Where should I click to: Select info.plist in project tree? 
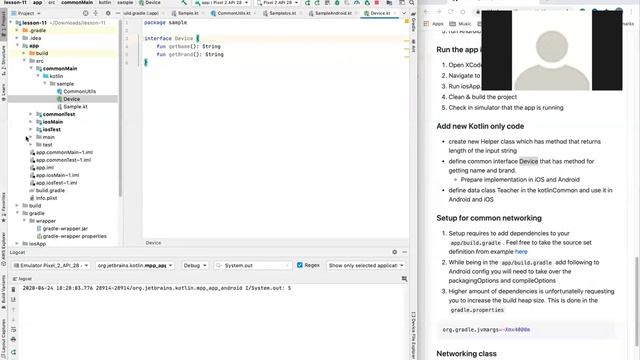43,198
